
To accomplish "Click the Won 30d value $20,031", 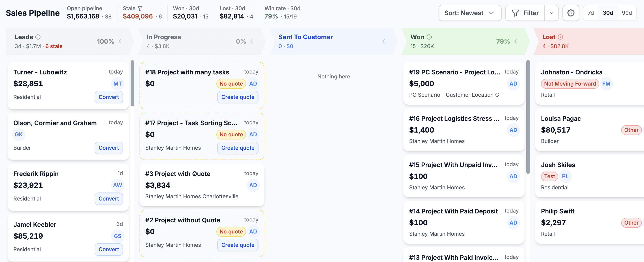I will tap(185, 16).
